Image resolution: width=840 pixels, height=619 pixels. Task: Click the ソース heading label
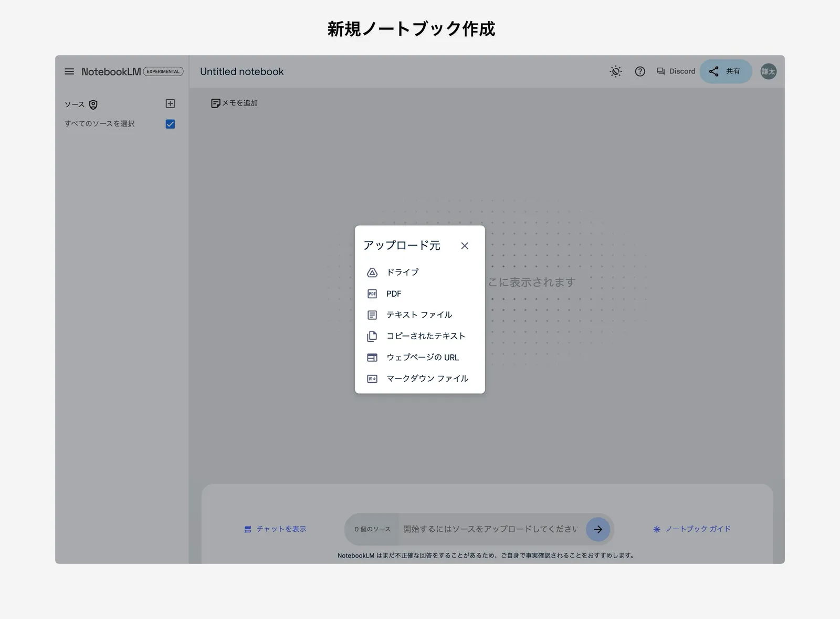coord(75,104)
